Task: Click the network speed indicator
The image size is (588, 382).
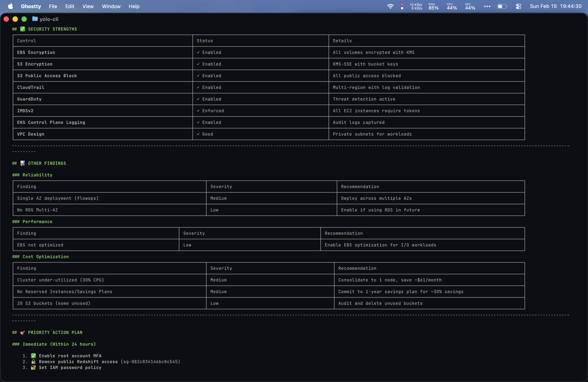Action: 416,6
